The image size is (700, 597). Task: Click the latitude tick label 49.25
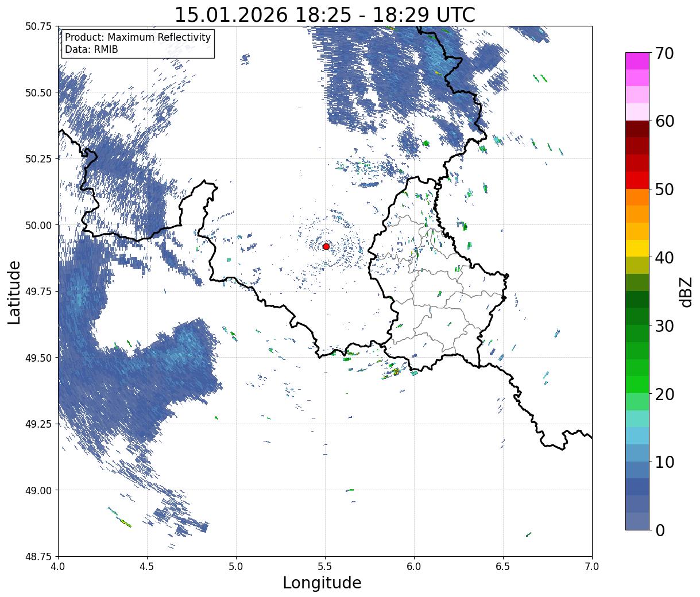point(38,424)
